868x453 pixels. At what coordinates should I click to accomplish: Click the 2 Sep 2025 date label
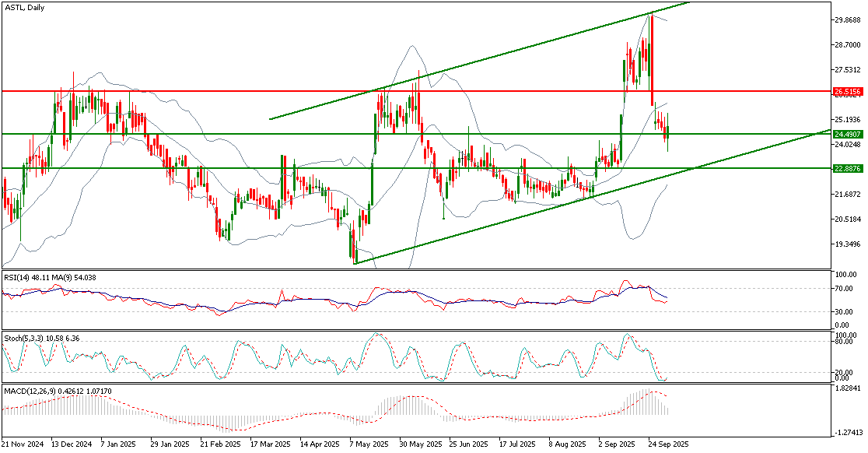pyautogui.click(x=618, y=444)
